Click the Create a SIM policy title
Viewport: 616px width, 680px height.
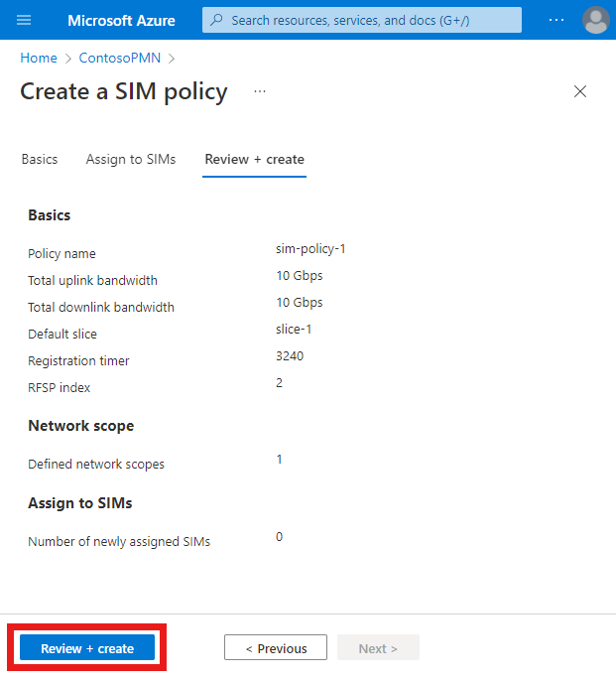[124, 92]
